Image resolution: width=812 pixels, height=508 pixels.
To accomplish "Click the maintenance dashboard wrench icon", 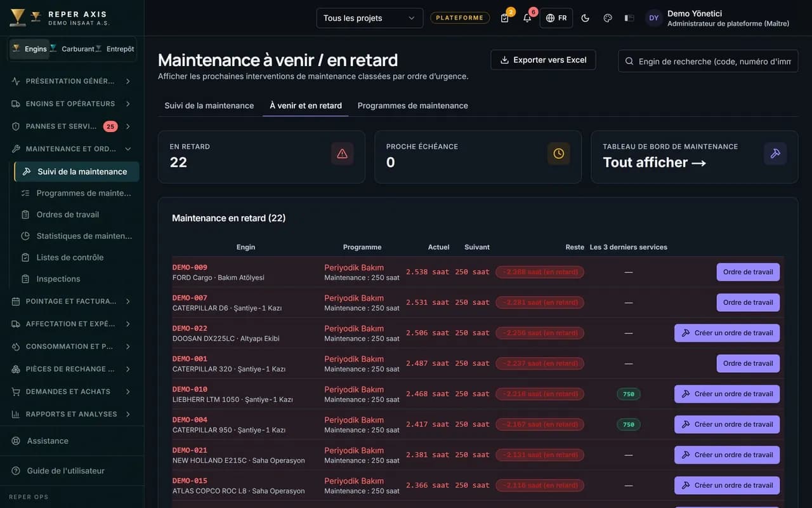I will coord(775,154).
